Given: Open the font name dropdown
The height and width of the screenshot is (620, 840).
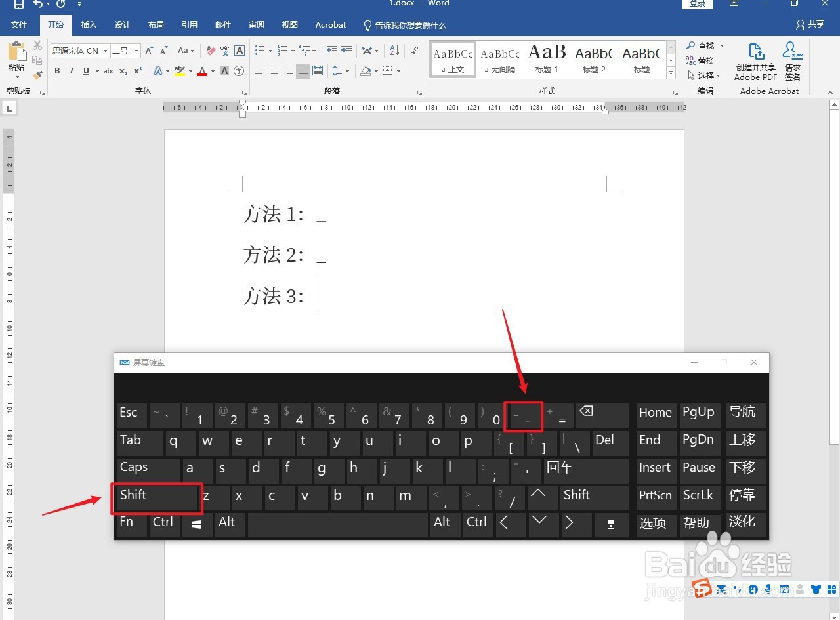Looking at the screenshot, I should (x=105, y=51).
